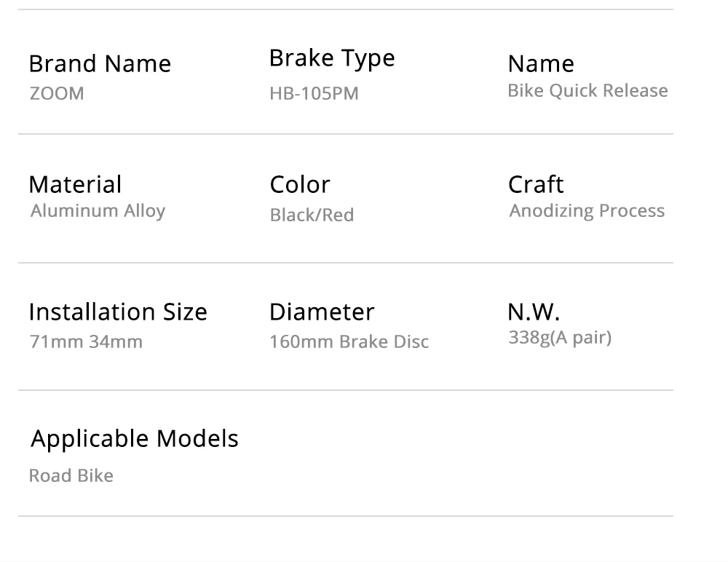
Task: Click the "Applicable Models" heading
Action: click(135, 439)
